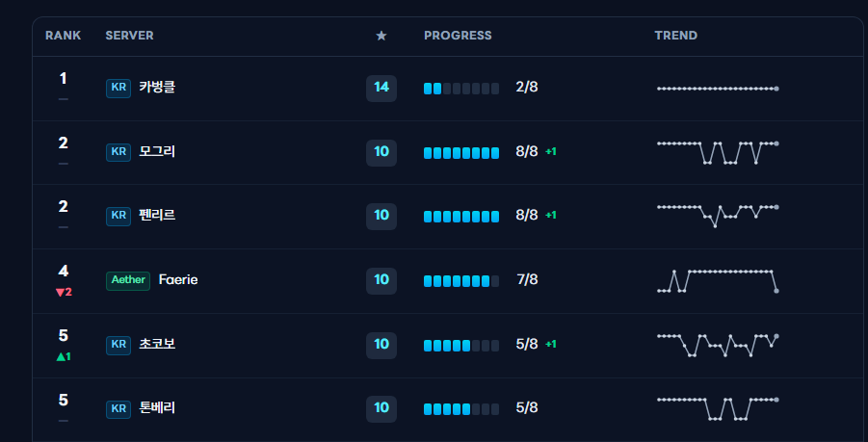Click the KR badge next to 톤베리
This screenshot has width=868, height=442.
point(118,409)
